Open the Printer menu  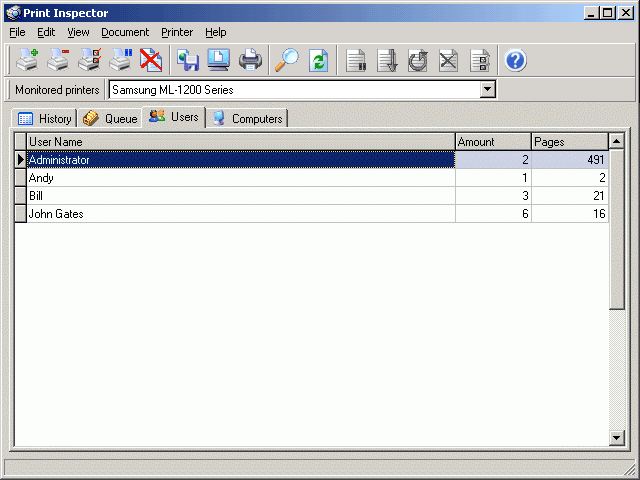tap(177, 32)
